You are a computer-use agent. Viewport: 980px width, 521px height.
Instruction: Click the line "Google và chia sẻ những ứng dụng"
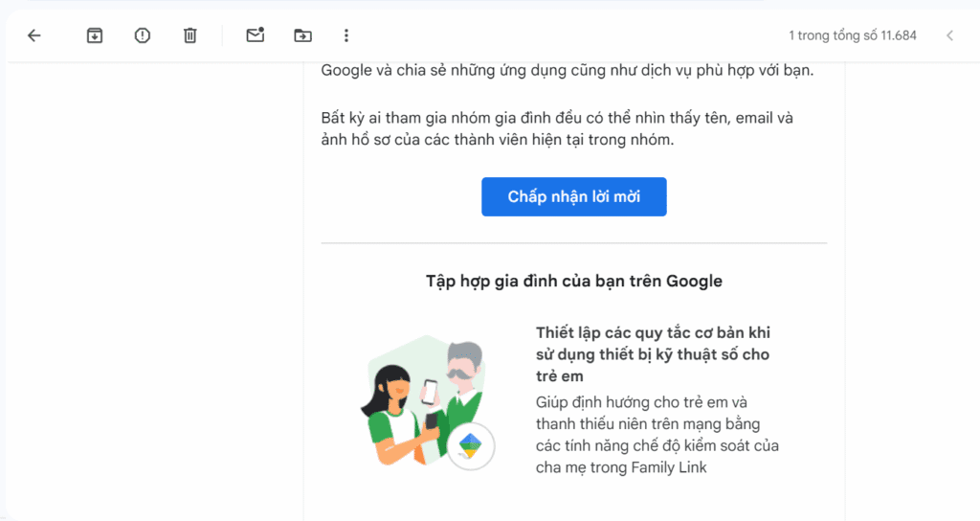(567, 71)
